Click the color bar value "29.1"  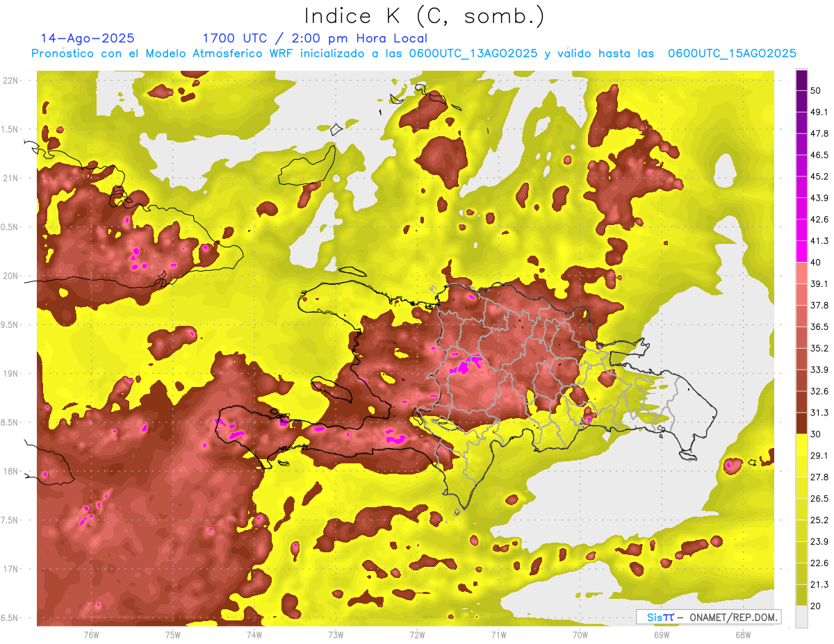(819, 456)
